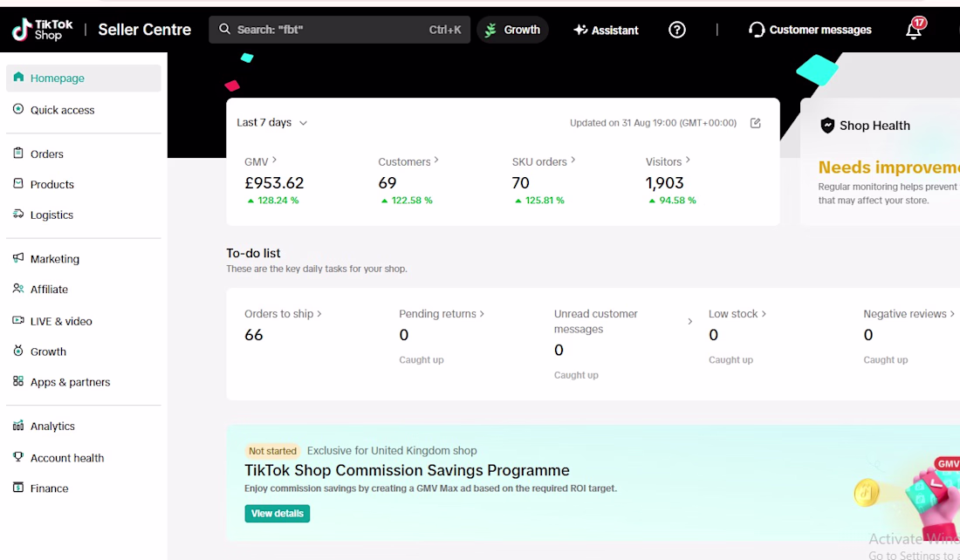Viewport: 960px width, 560px height.
Task: Click the Orders clipboard icon
Action: tap(18, 153)
